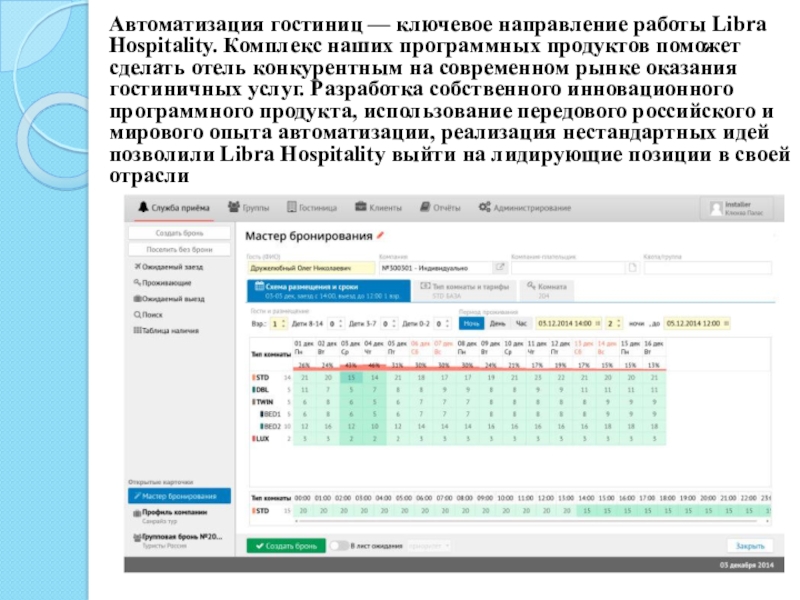Viewport: 800px width, 600px height.
Task: Click the Закрыть button
Action: click(750, 546)
